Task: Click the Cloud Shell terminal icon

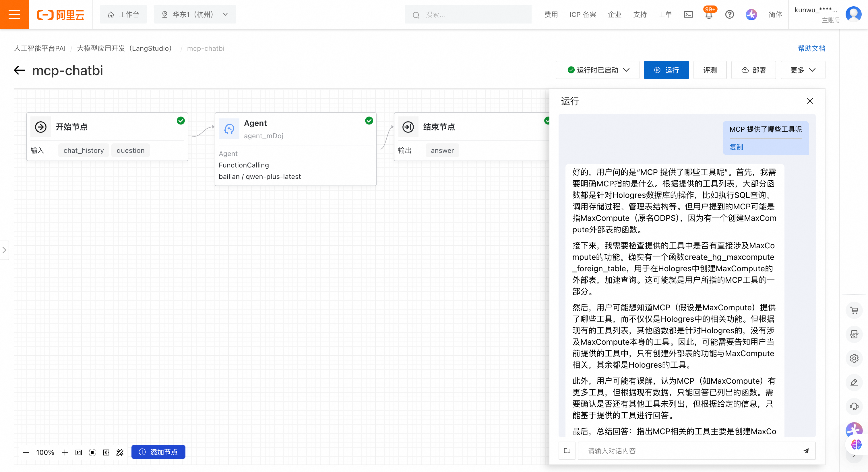Action: click(x=688, y=14)
